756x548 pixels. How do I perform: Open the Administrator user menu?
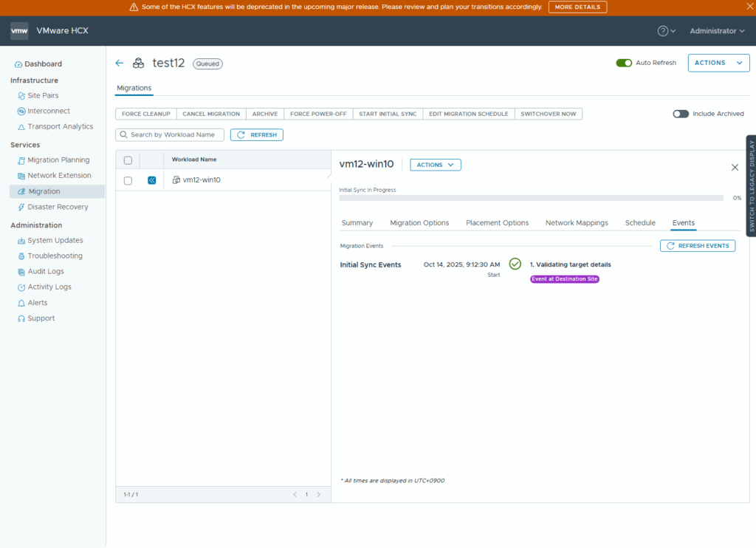click(718, 31)
